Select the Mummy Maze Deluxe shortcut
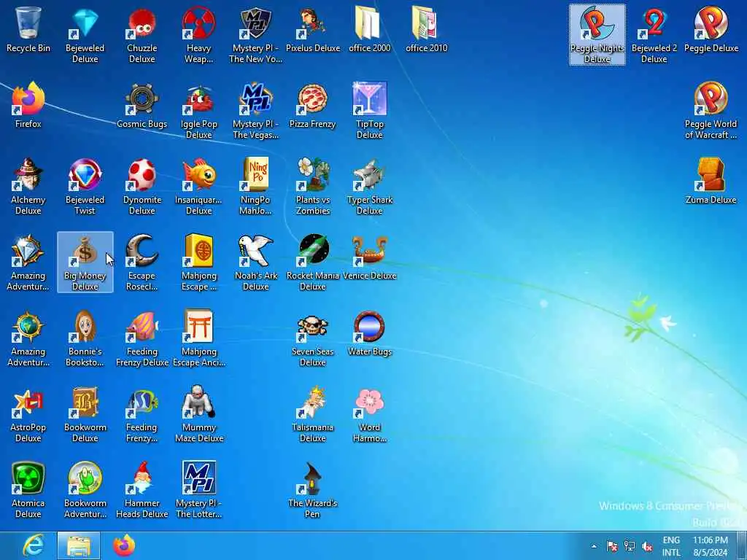The height and width of the screenshot is (560, 747). 198,414
